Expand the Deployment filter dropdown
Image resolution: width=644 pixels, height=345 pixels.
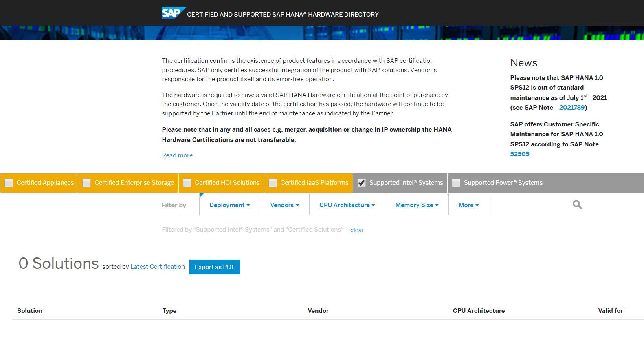tap(229, 205)
